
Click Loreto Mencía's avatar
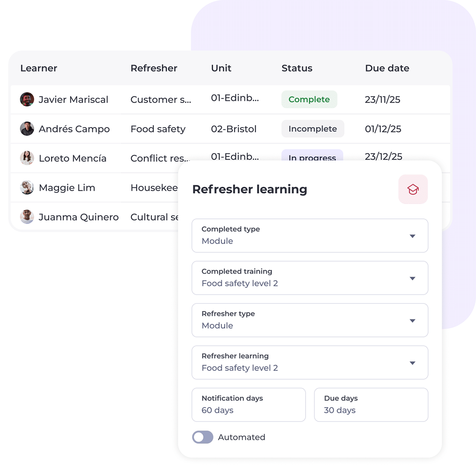point(27,158)
